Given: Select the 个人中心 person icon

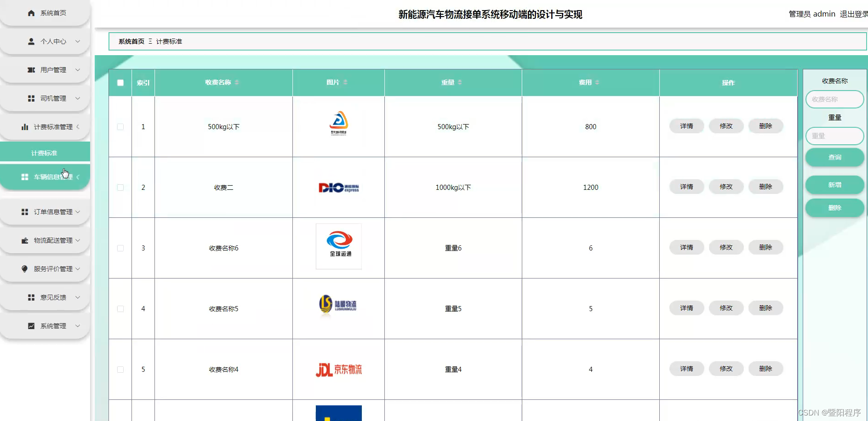Looking at the screenshot, I should coord(30,41).
